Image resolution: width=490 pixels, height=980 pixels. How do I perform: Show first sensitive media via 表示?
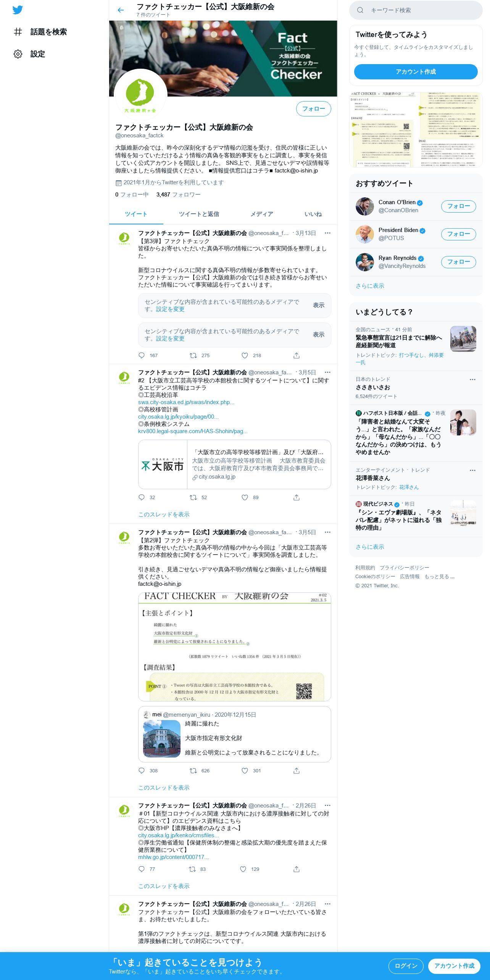click(319, 305)
